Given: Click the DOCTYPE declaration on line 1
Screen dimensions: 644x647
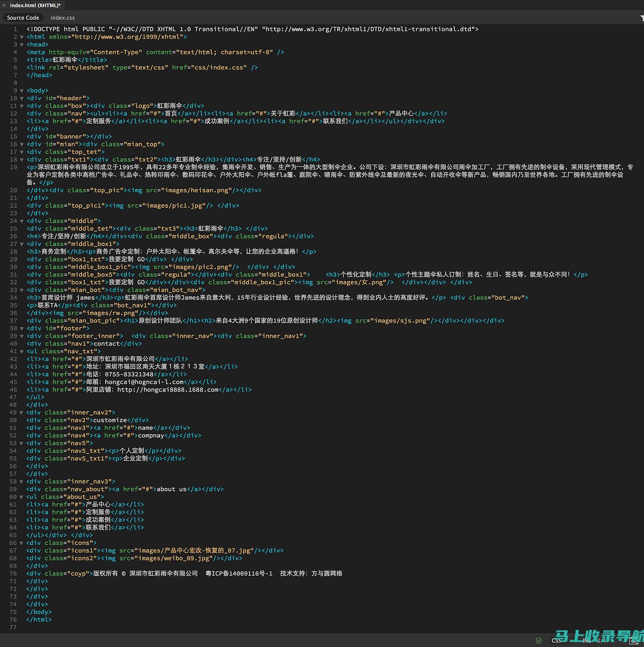Looking at the screenshot, I should (253, 29).
